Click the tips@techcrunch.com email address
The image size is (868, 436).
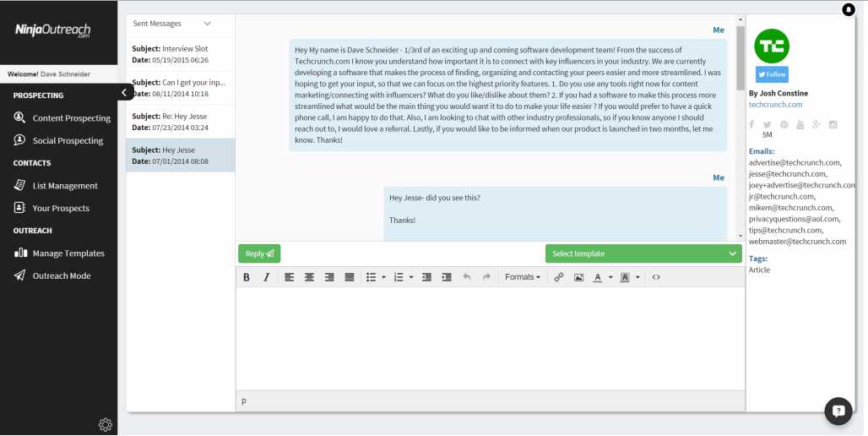(x=786, y=231)
